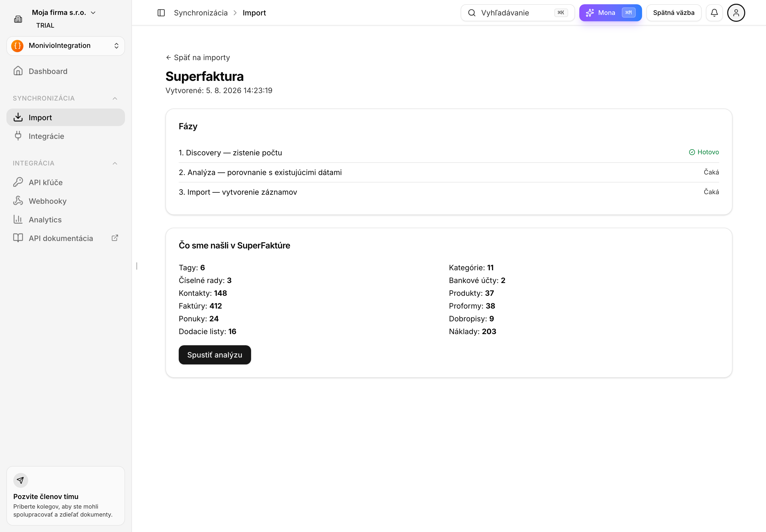Click the Superfaktura page heading
The height and width of the screenshot is (532, 766).
pos(205,76)
